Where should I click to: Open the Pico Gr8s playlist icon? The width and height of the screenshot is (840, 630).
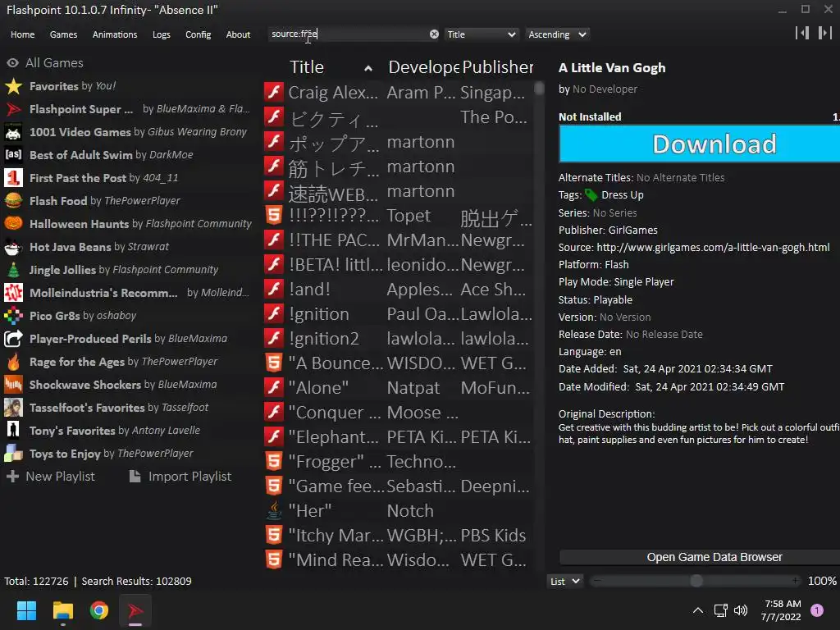[13, 316]
